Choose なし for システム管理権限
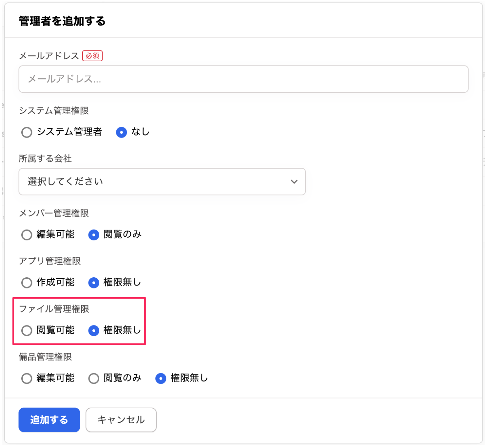Screen dimensions: 490x448 (121, 132)
